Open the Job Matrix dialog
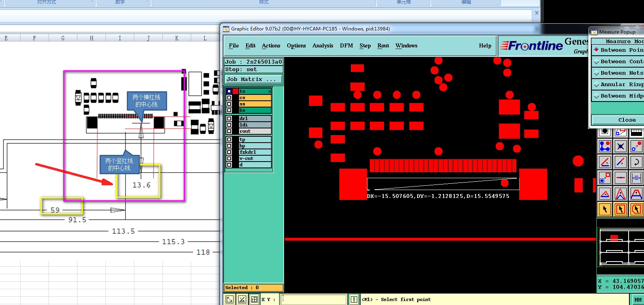Viewport: 644px width, 305px height. click(254, 79)
